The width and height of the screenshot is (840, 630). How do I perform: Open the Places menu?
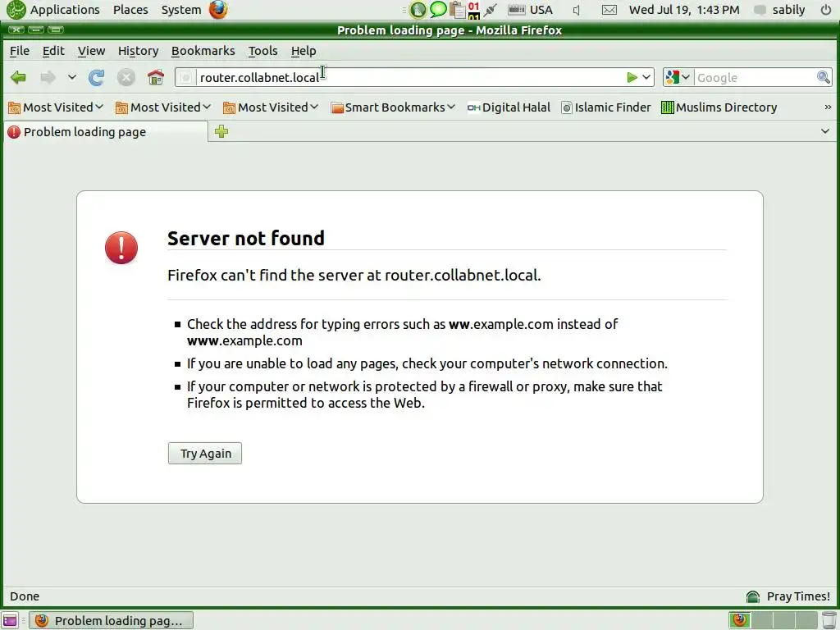point(130,10)
